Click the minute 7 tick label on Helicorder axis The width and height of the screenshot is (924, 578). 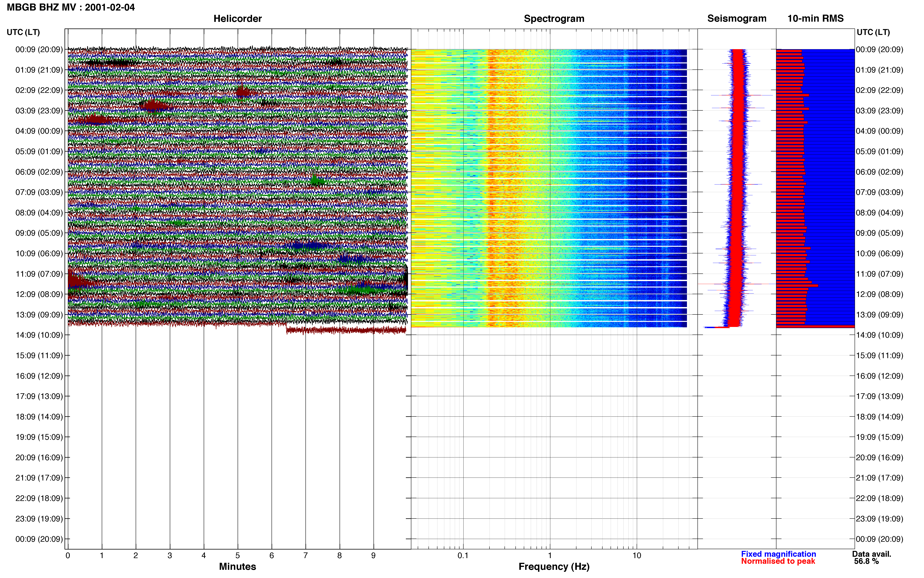pos(306,555)
